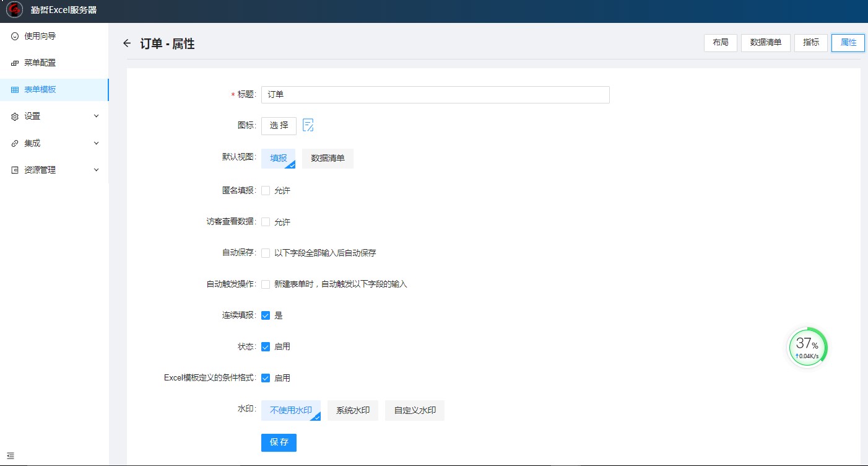This screenshot has width=868, height=466.
Task: Select the 系统水印 watermark option
Action: 352,410
